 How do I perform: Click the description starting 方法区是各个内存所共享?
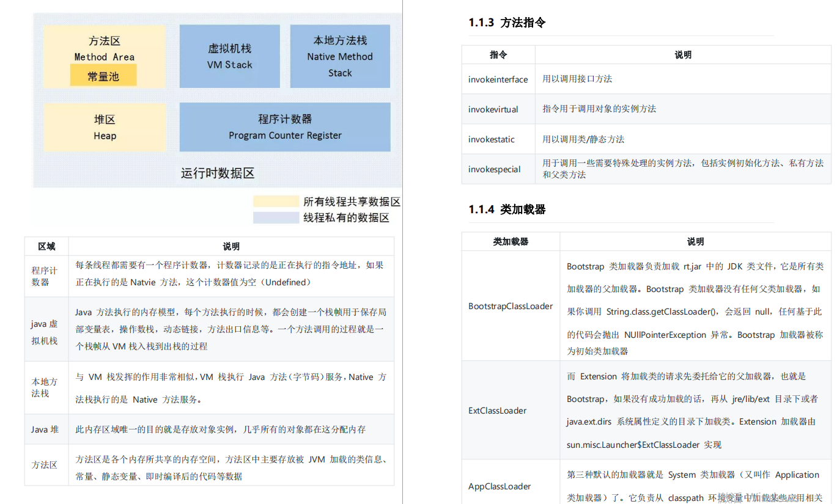(x=230, y=467)
